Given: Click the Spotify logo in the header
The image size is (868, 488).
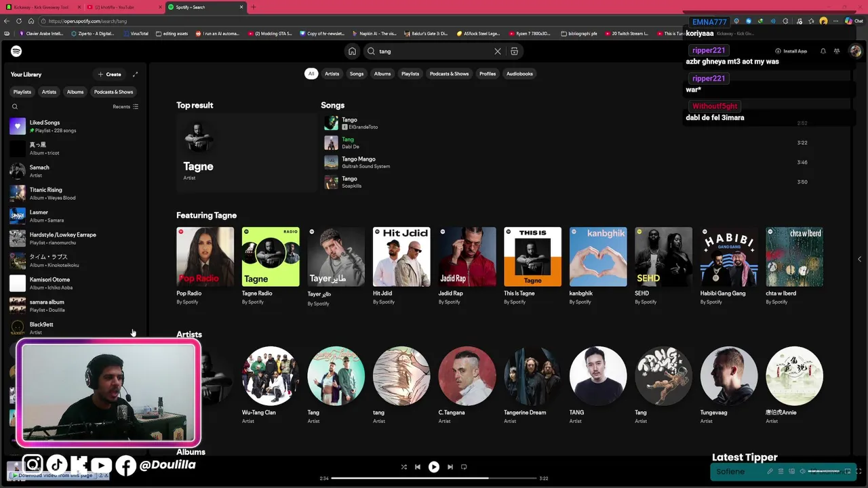Looking at the screenshot, I should [x=16, y=51].
